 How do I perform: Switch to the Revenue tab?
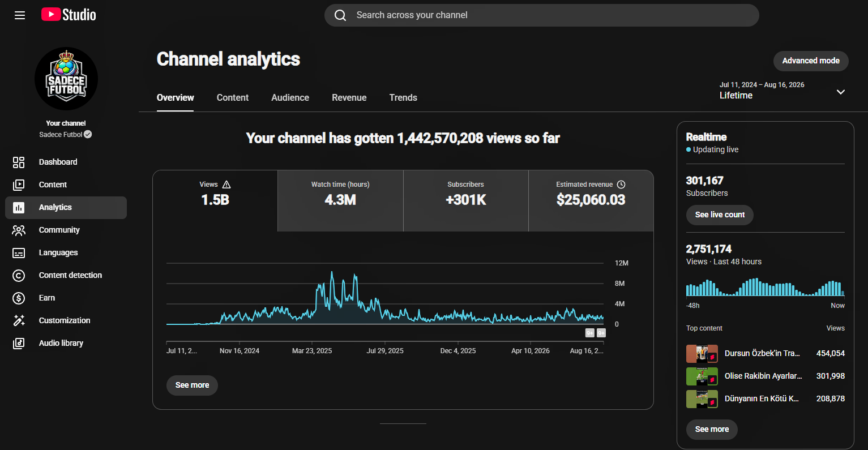click(x=349, y=97)
